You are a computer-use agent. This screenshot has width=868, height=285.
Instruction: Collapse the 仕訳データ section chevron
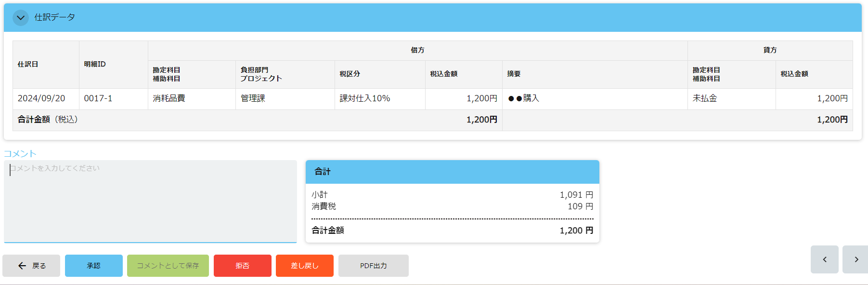21,18
